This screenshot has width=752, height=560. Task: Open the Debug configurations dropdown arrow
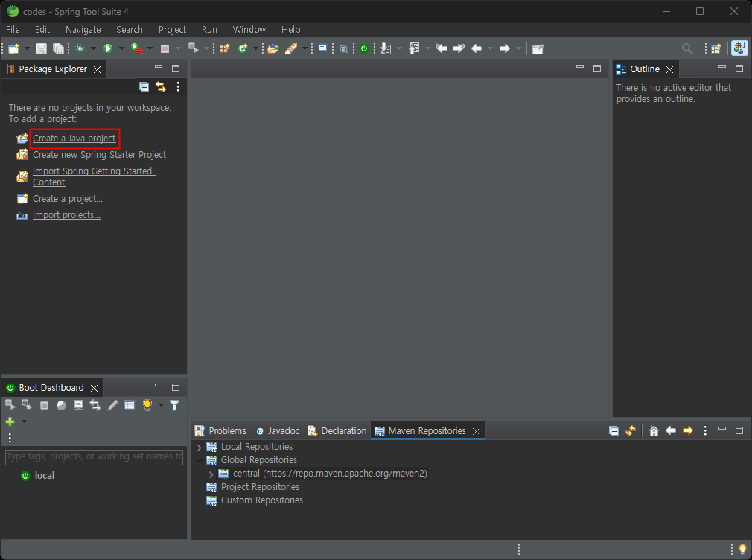pyautogui.click(x=94, y=48)
